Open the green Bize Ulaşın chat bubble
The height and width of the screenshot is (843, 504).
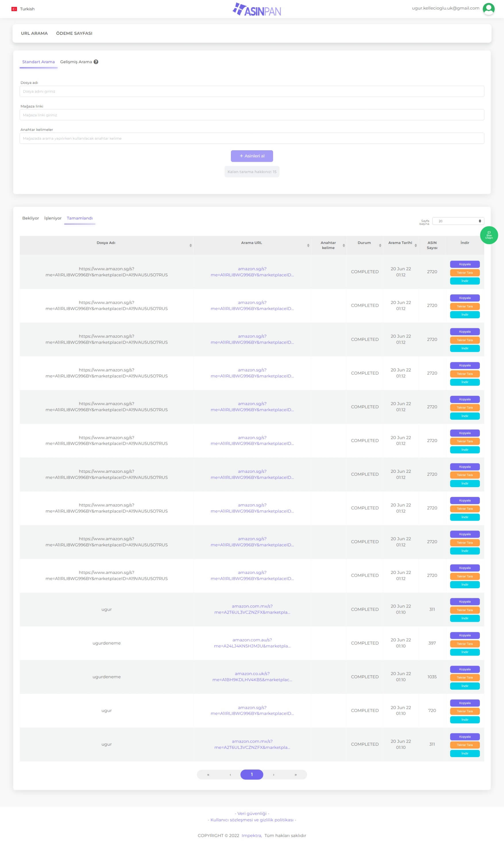(x=489, y=235)
